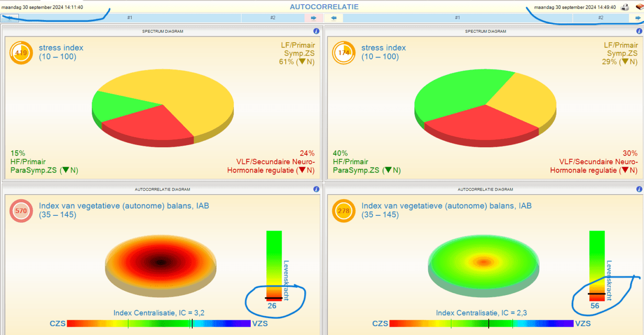Click the right panel's previous arrow

pos(334,18)
